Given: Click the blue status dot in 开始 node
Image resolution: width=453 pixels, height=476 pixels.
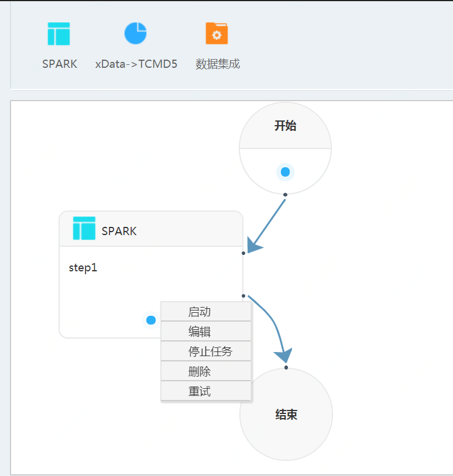Looking at the screenshot, I should (285, 172).
